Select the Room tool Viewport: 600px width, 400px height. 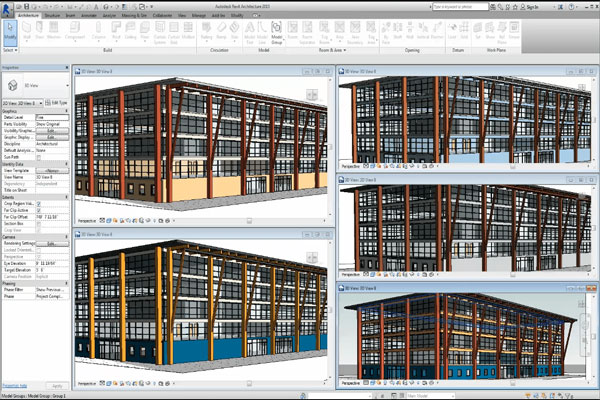tap(293, 31)
